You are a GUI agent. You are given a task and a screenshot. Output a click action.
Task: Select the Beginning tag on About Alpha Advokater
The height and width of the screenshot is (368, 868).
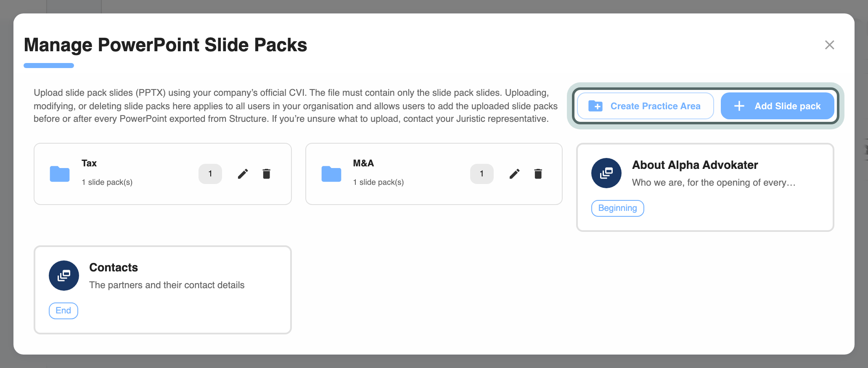(x=618, y=208)
